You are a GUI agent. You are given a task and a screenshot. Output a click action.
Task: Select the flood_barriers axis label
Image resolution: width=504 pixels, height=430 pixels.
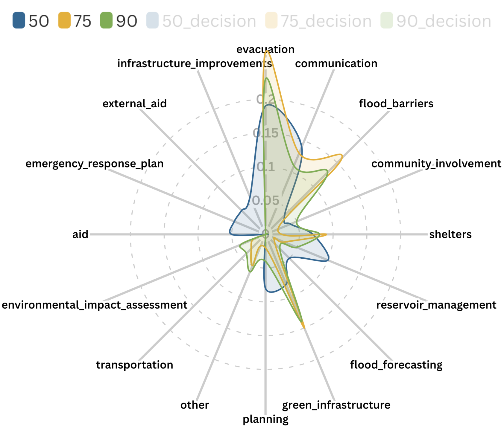pos(396,103)
